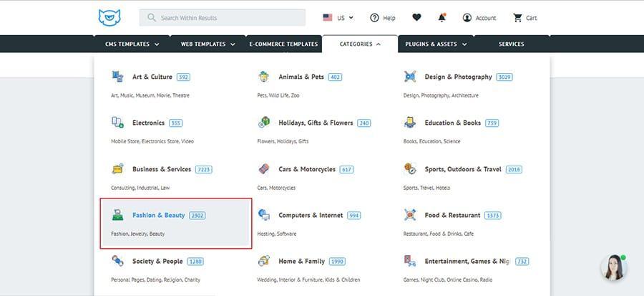
Task: Click the Computers & Internet icon
Action: (263, 215)
